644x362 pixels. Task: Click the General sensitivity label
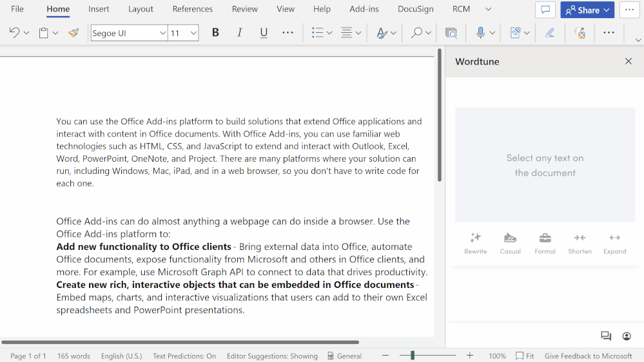tap(345, 356)
